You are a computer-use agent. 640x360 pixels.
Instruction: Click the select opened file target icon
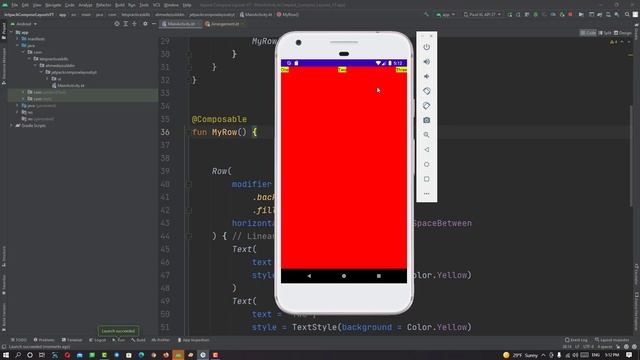(x=117, y=24)
